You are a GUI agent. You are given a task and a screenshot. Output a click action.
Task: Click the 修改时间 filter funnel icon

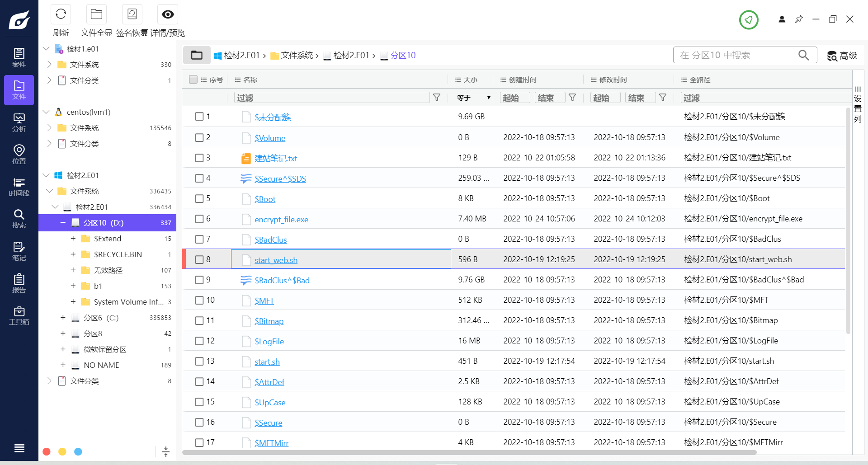663,98
